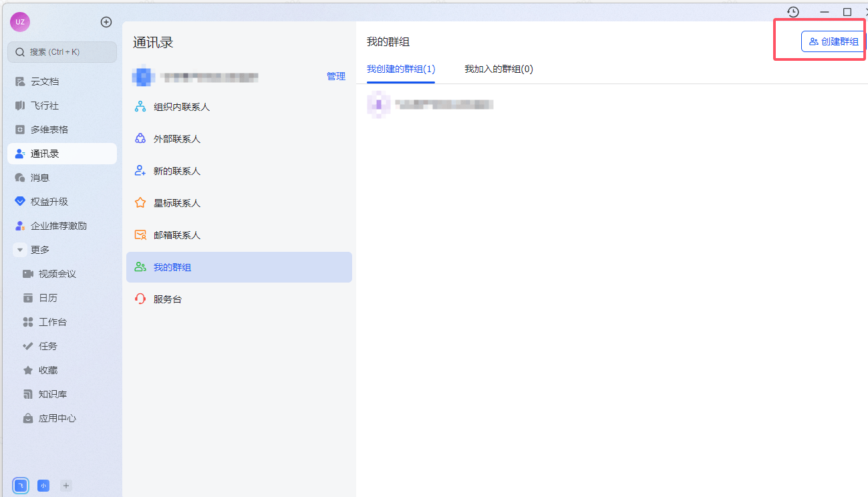This screenshot has width=868, height=497.
Task: Open 服务台 in contacts list
Action: 168,299
